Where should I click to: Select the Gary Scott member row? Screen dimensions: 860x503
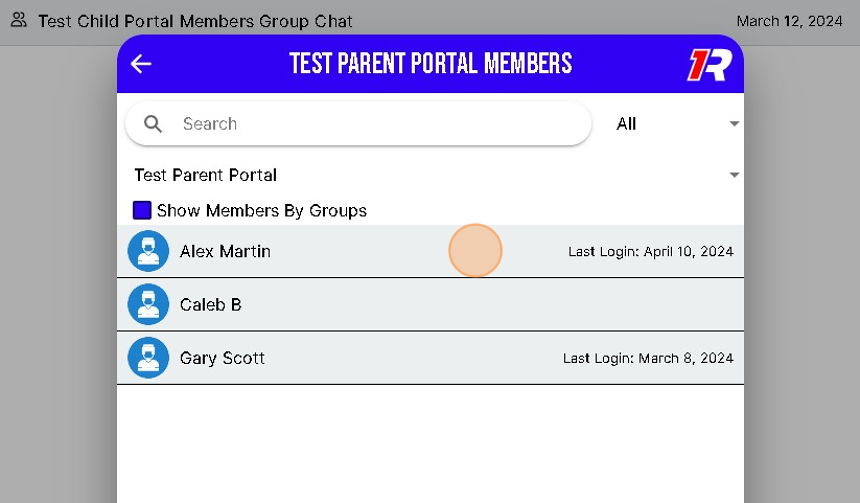[x=400, y=357]
